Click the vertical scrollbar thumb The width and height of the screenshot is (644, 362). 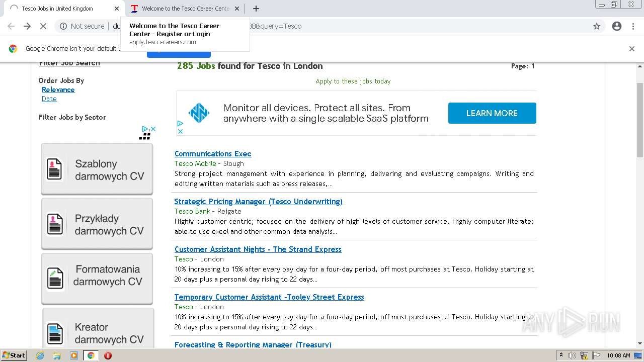pyautogui.click(x=639, y=121)
